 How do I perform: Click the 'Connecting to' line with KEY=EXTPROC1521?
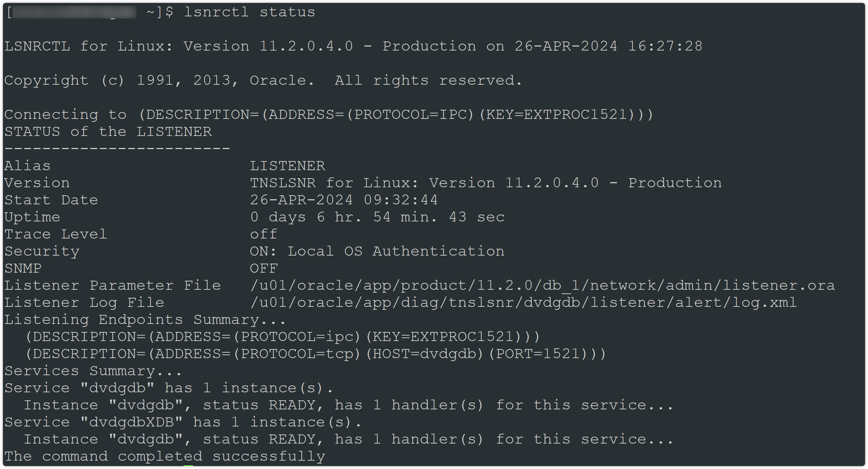(329, 115)
